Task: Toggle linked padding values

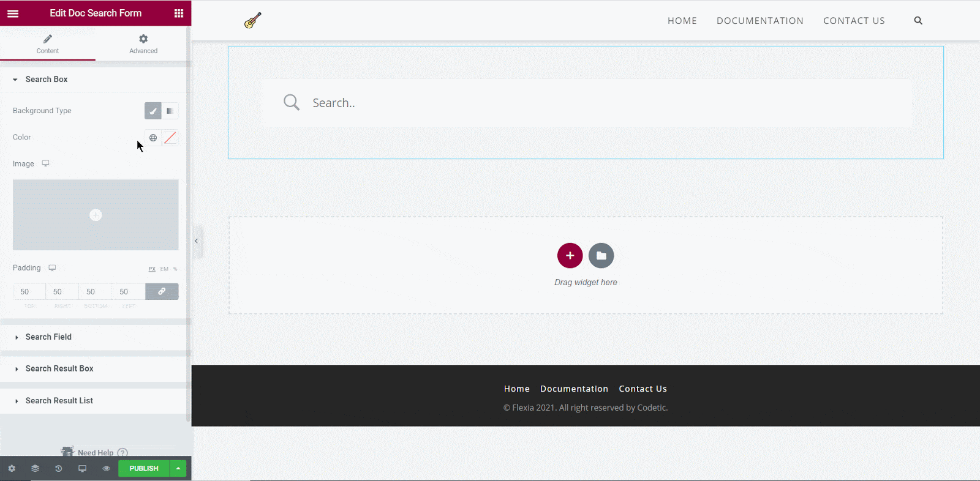Action: pyautogui.click(x=162, y=292)
